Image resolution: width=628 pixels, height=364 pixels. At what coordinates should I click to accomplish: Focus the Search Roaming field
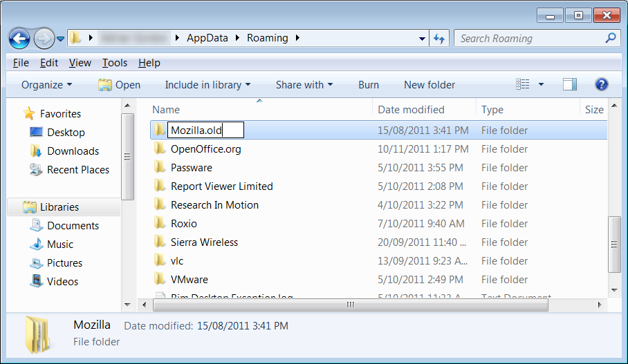(x=537, y=39)
